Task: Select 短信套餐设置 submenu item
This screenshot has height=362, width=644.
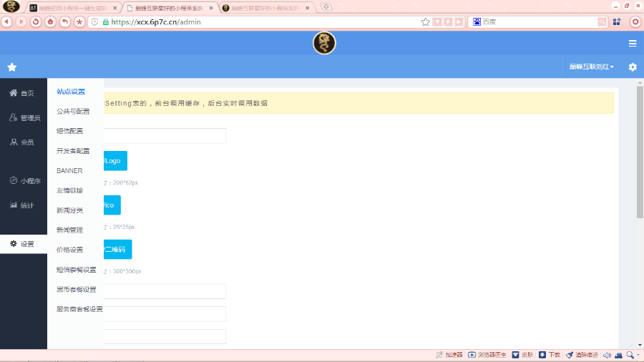Action: click(77, 270)
